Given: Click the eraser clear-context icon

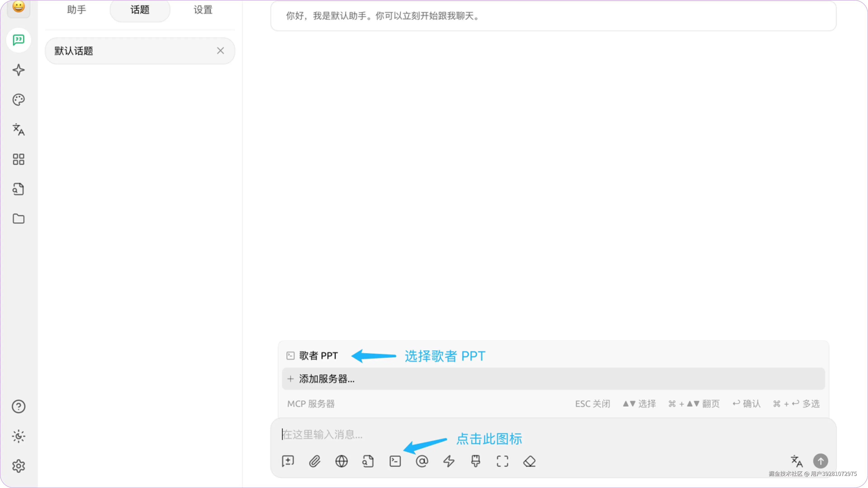Looking at the screenshot, I should click(529, 461).
